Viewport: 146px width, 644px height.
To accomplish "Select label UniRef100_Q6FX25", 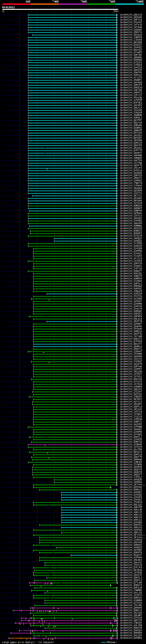I will [x=131, y=620].
